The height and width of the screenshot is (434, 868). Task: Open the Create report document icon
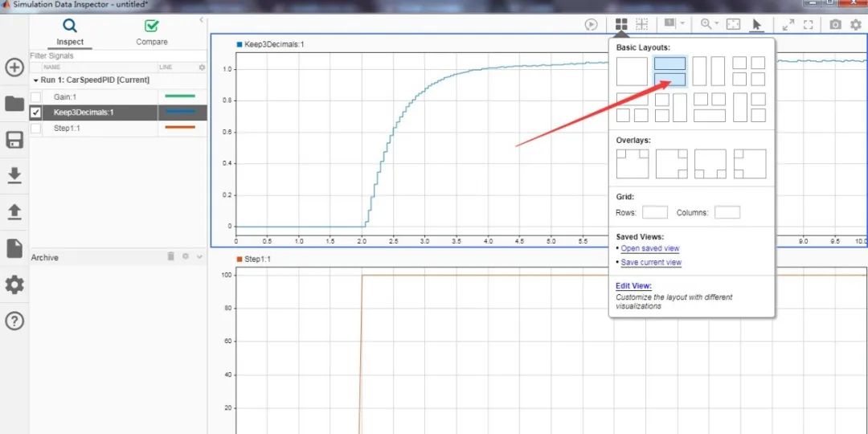(14, 248)
